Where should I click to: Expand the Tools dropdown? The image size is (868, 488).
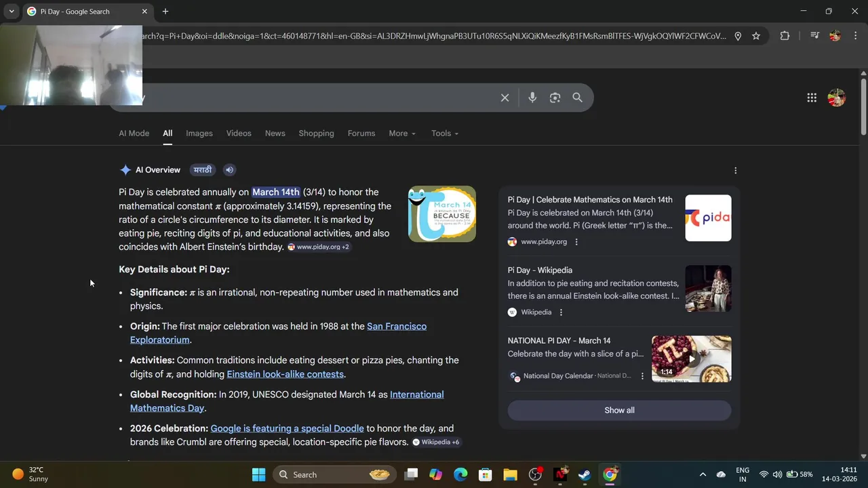(x=445, y=134)
